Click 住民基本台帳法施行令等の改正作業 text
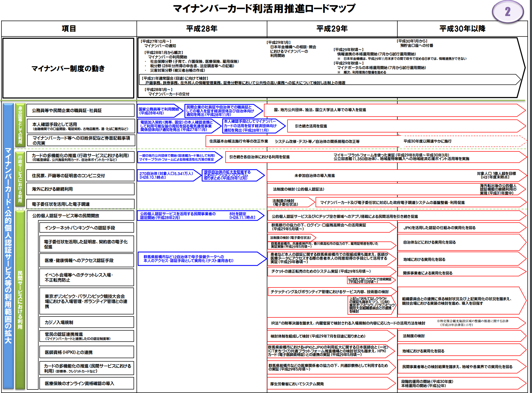The image size is (532, 393). tap(239, 141)
